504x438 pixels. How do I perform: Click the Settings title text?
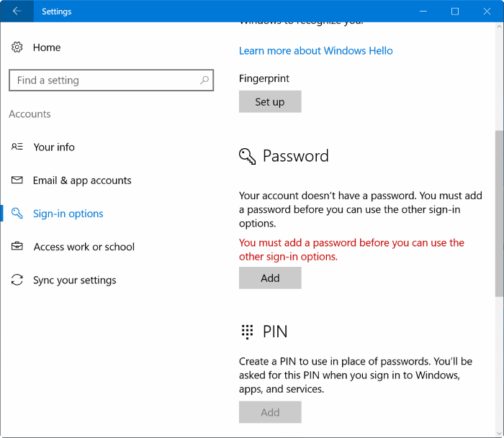tap(57, 12)
